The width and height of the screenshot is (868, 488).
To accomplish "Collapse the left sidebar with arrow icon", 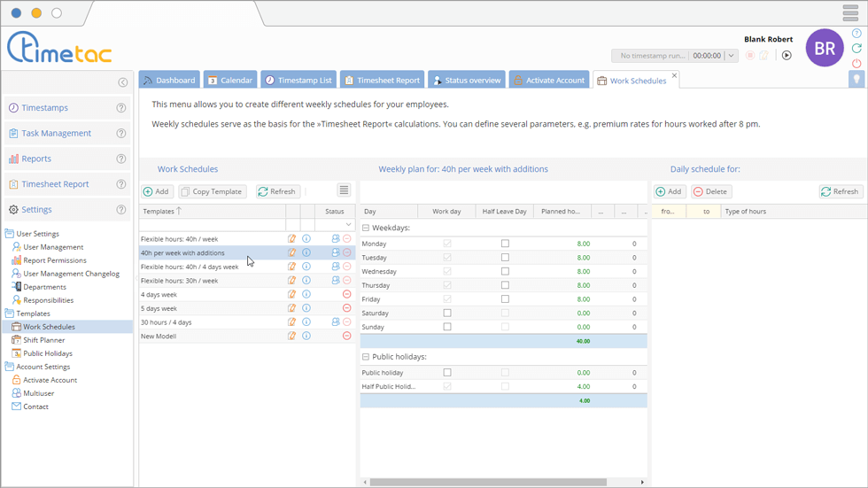I will pyautogui.click(x=123, y=82).
